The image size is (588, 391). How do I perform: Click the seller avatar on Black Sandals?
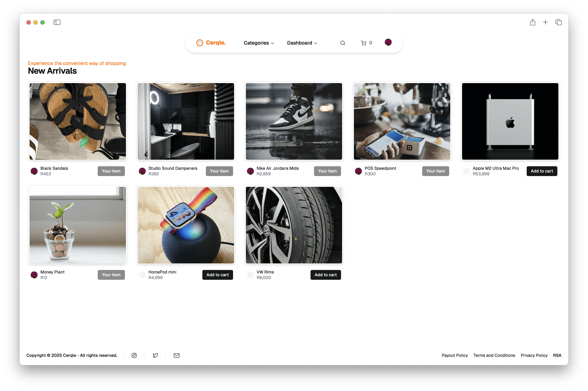tap(34, 171)
